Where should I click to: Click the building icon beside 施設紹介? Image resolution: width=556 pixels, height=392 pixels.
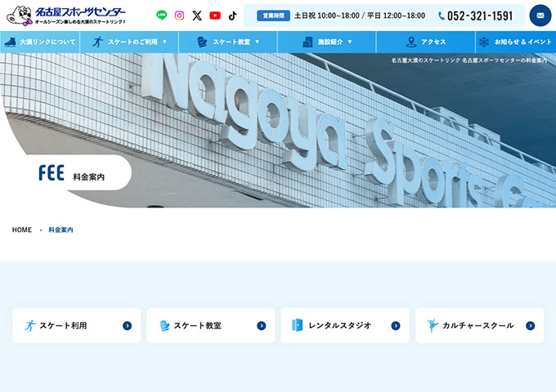point(307,42)
